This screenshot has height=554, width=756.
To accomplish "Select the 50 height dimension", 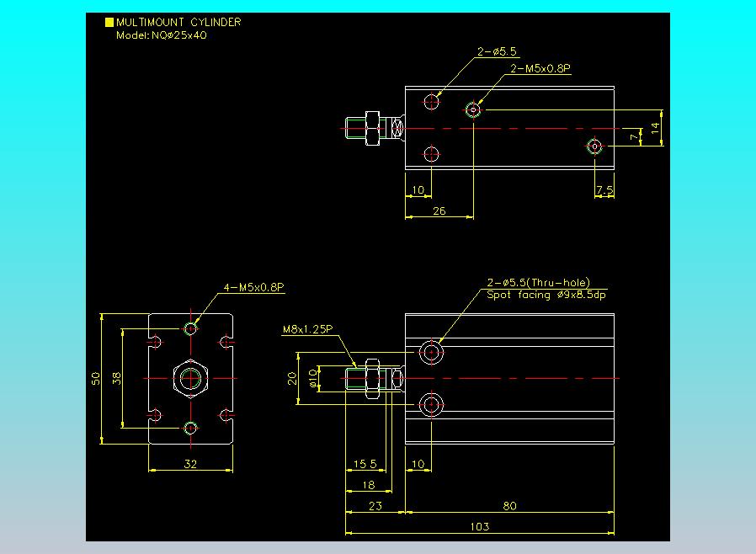I will point(96,379).
